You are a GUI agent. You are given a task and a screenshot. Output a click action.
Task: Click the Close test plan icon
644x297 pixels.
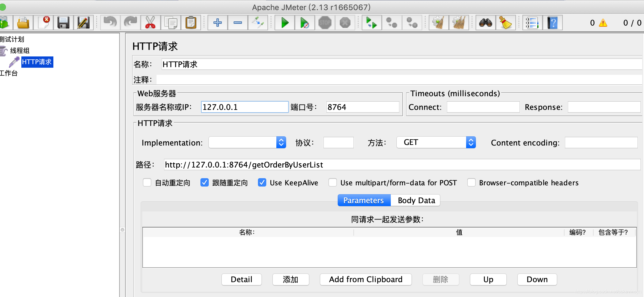(43, 23)
